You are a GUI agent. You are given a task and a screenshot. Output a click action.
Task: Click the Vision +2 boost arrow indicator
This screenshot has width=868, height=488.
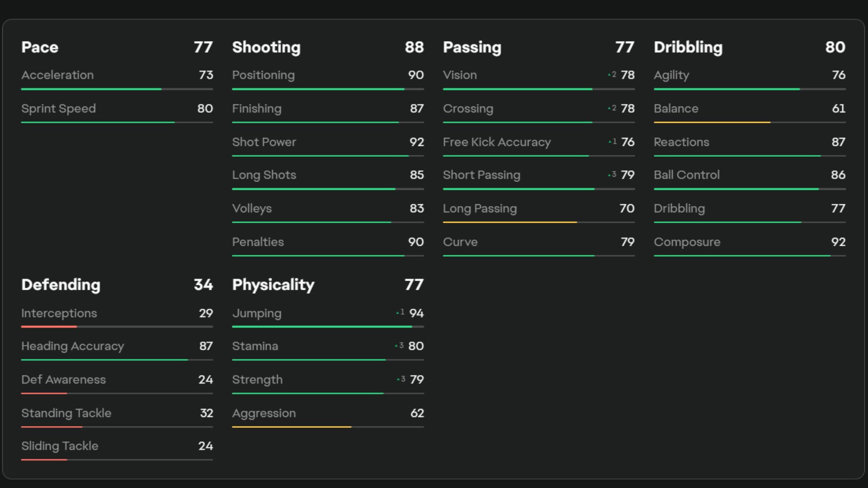pyautogui.click(x=612, y=75)
